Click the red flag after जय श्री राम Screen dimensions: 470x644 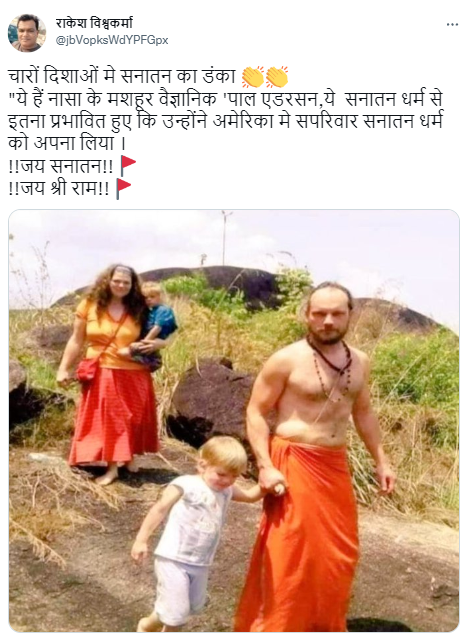123,189
